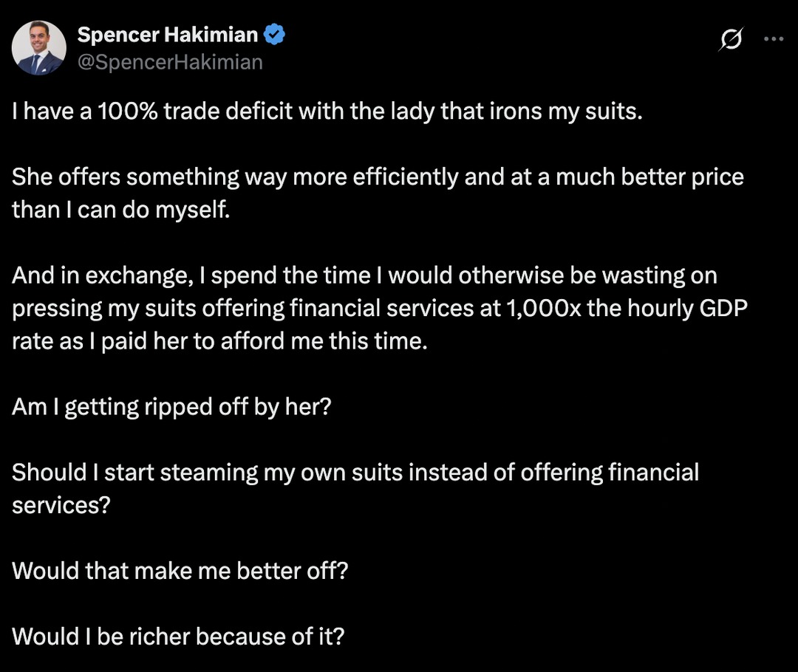Click the sentence about the trade deficit
This screenshot has height=672, width=798.
[327, 112]
